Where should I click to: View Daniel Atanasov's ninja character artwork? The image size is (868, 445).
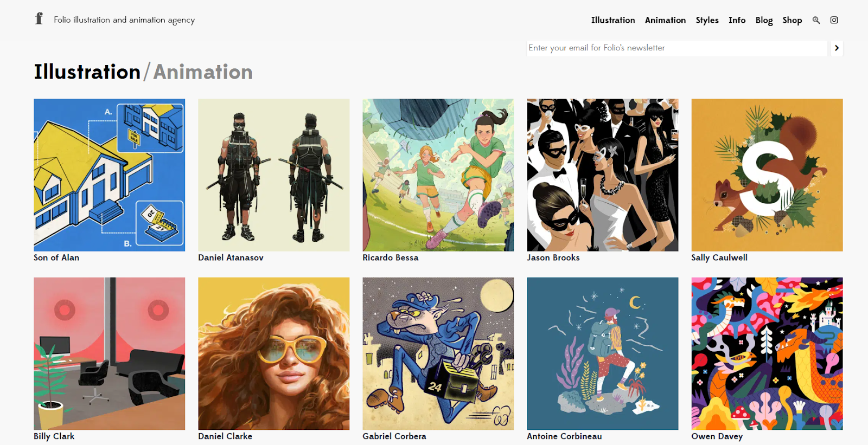tap(273, 175)
